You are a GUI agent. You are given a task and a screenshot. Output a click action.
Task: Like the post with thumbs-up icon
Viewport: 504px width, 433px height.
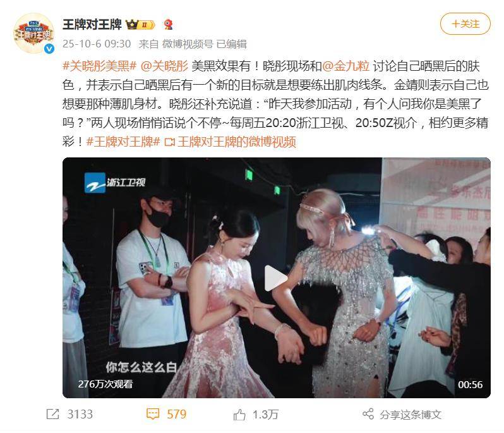(239, 414)
